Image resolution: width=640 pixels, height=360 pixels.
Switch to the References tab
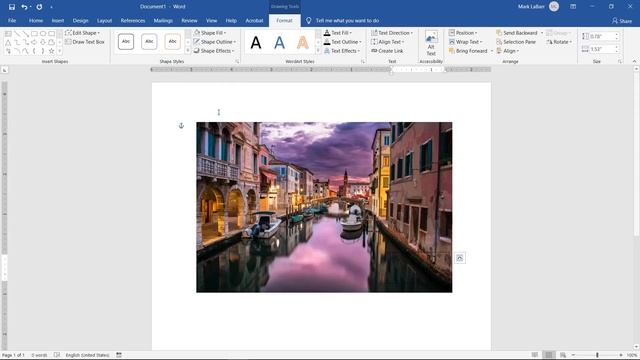(x=133, y=20)
